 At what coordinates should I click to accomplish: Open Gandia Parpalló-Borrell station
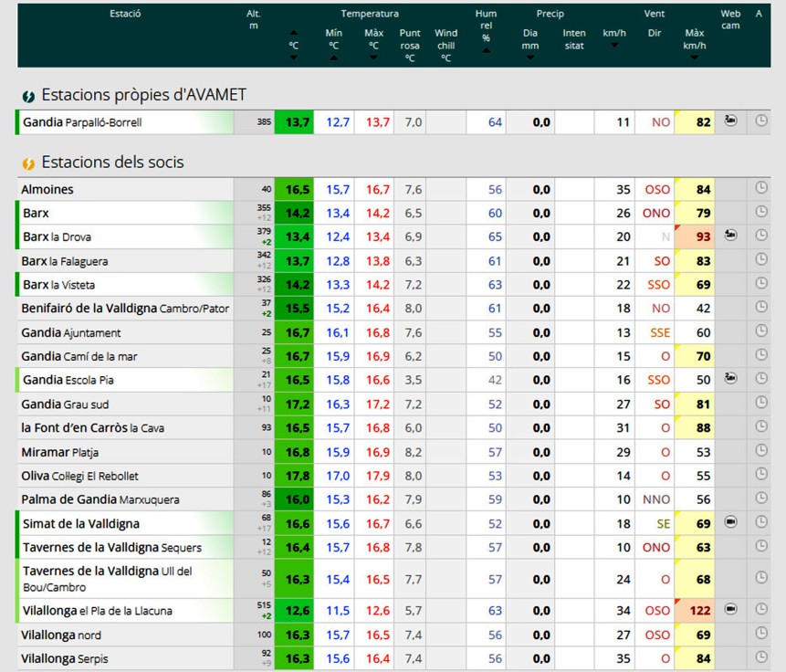(x=82, y=122)
